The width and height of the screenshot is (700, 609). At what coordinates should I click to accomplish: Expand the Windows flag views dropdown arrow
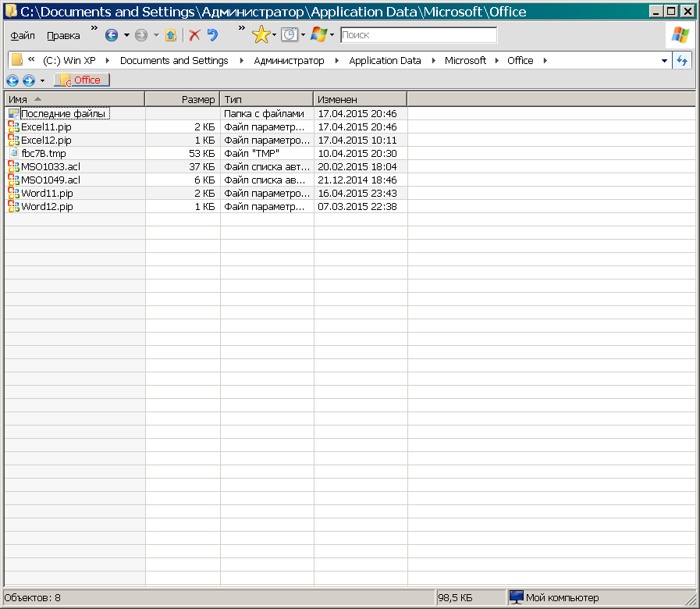[332, 35]
